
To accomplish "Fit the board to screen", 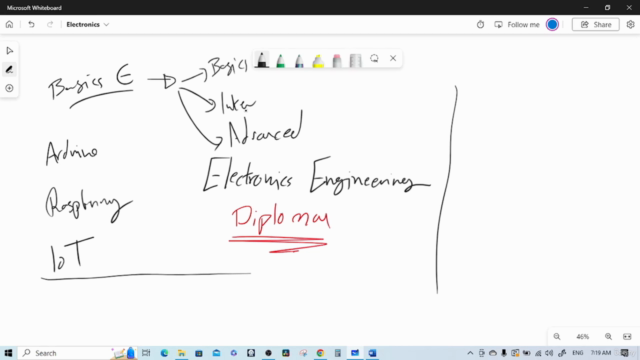I will (x=627, y=337).
